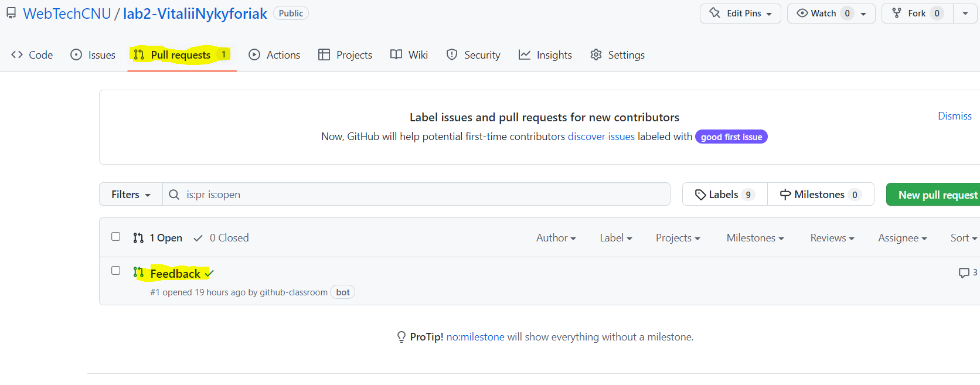Click the search magnifier icon
Image resolution: width=980 pixels, height=385 pixels.
(174, 195)
